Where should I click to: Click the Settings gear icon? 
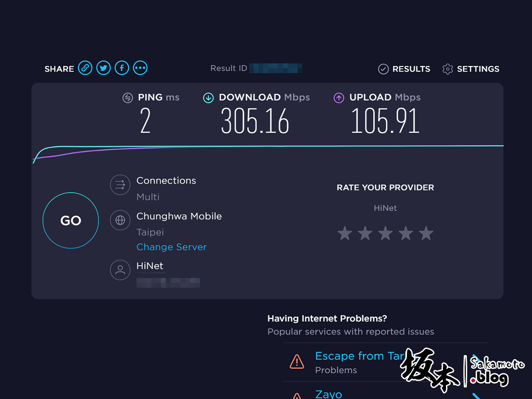[x=448, y=69]
